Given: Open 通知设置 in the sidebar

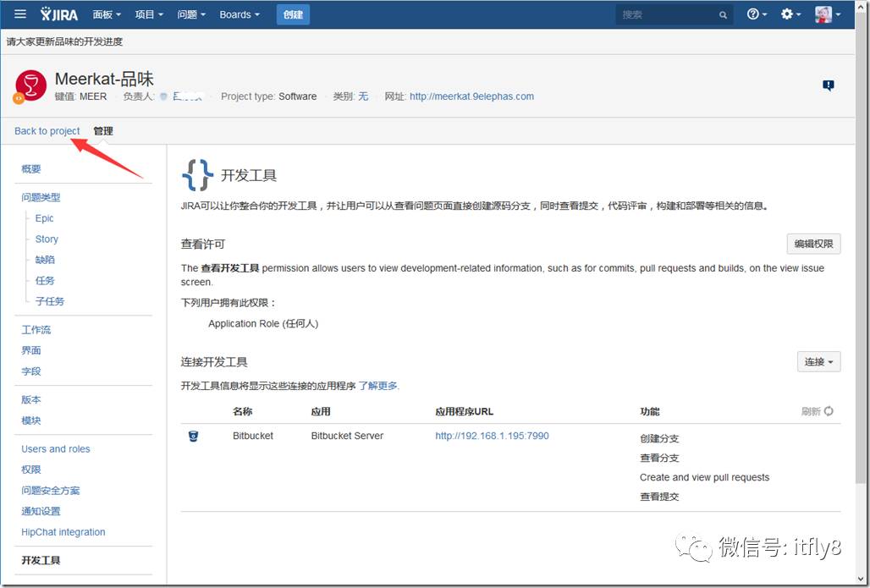Looking at the screenshot, I should [x=41, y=511].
